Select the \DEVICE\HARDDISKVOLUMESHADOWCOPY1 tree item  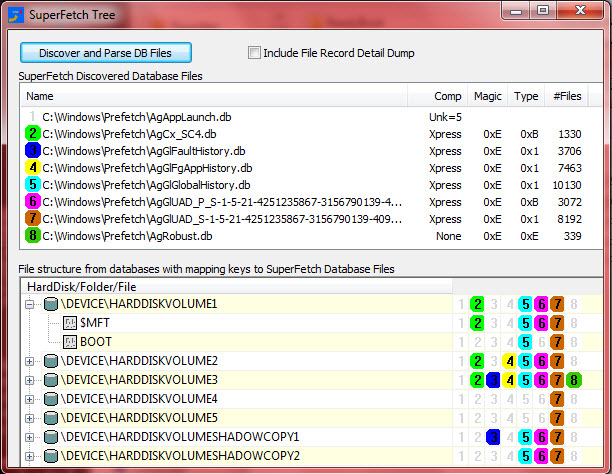pyautogui.click(x=180, y=437)
